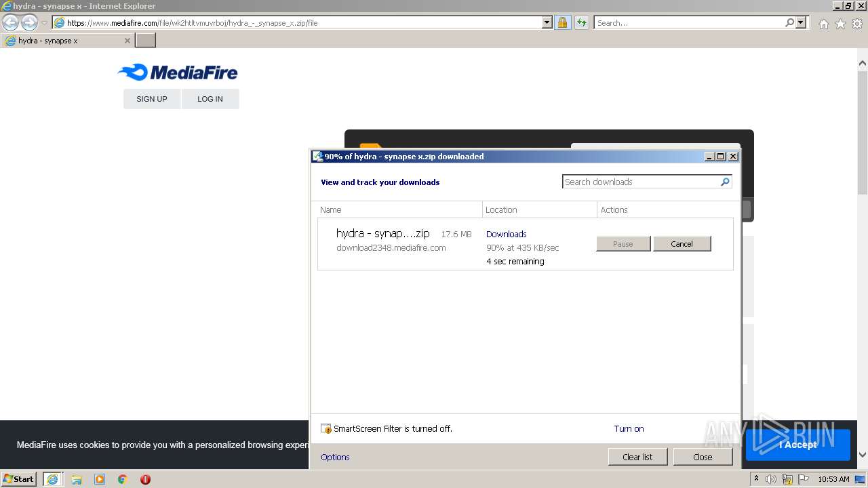Open the Downloads location link
This screenshot has width=868, height=488.
click(506, 234)
